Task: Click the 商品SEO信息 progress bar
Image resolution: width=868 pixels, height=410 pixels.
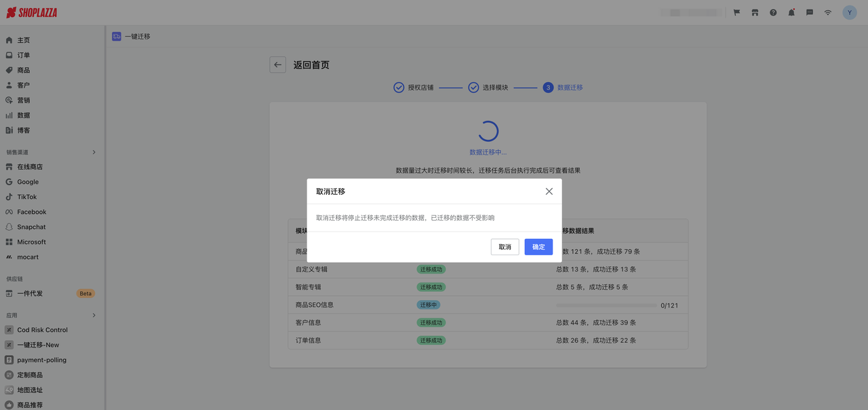Action: pos(606,305)
